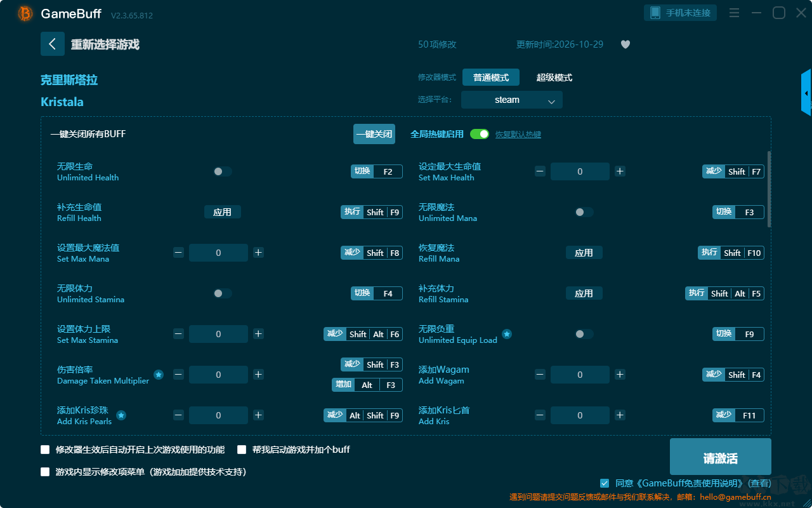The height and width of the screenshot is (508, 812).
Task: Click star badge beside Add Kris Pearls
Action: coord(121,415)
